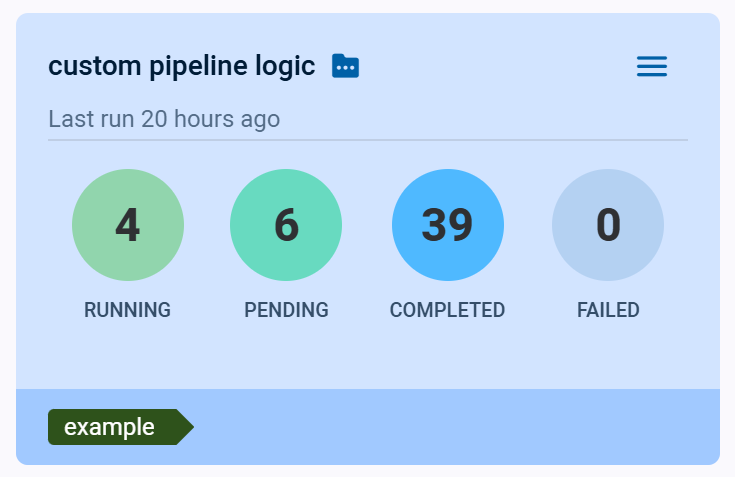Screen dimensions: 735x477
Task: Open the pipeline hamburger menu
Action: click(x=652, y=67)
